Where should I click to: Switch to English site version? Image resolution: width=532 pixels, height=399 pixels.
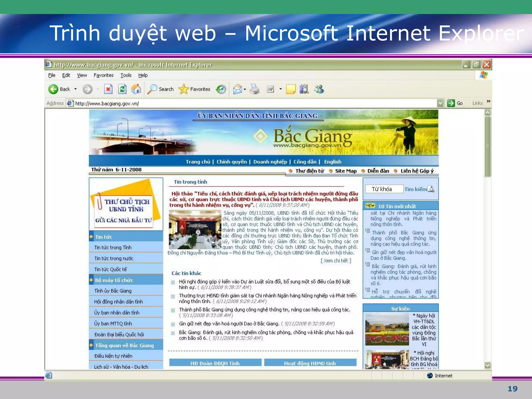pos(332,162)
